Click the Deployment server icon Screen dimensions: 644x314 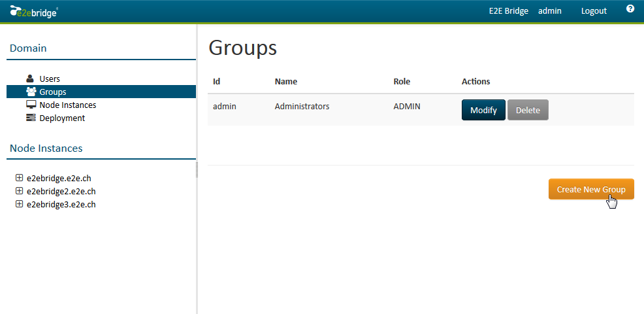tap(31, 118)
